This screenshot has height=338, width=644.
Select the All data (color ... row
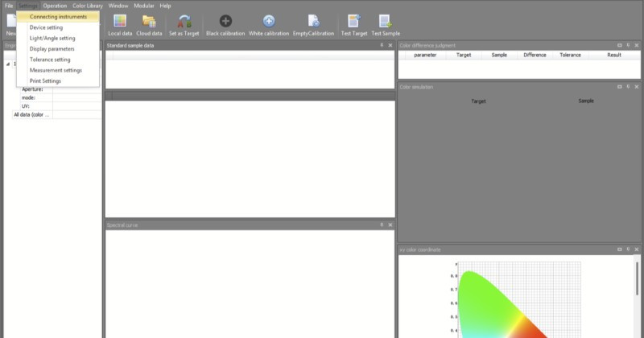pos(57,115)
